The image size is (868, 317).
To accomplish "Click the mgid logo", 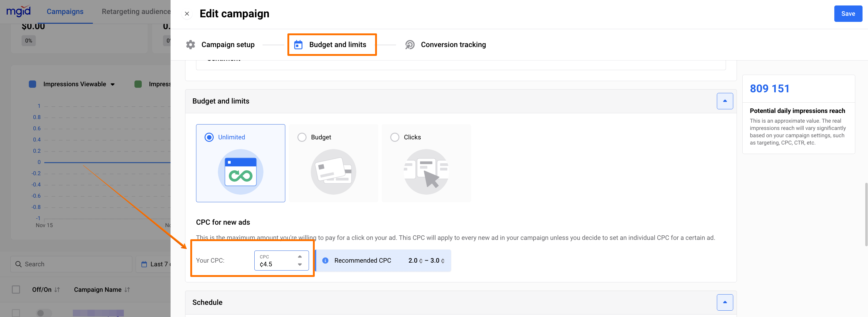I will (19, 11).
